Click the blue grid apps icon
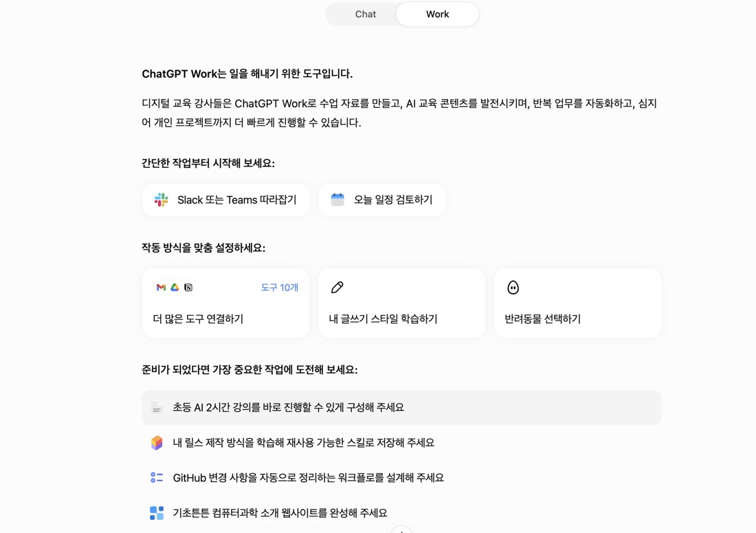 (157, 513)
